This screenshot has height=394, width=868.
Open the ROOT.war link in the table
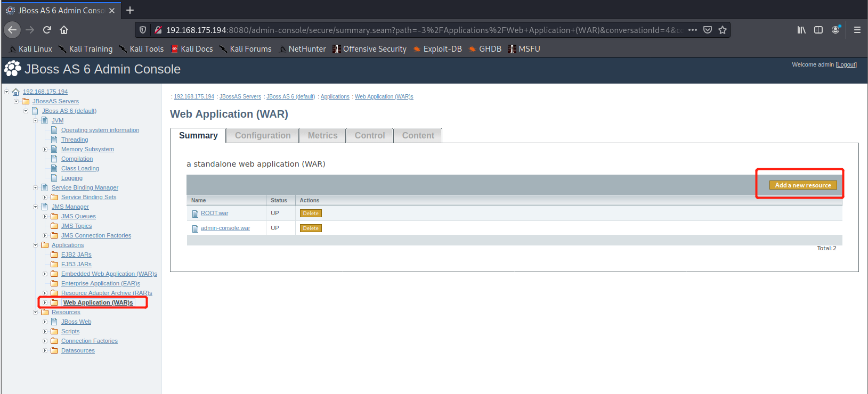tap(214, 213)
